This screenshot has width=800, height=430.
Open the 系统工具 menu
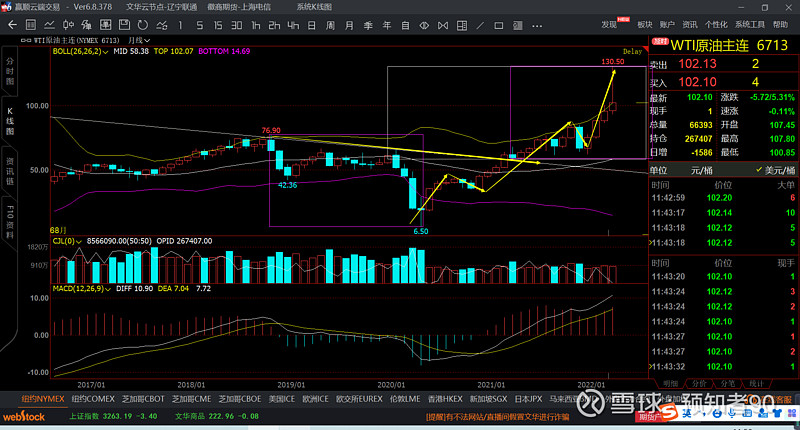point(749,24)
